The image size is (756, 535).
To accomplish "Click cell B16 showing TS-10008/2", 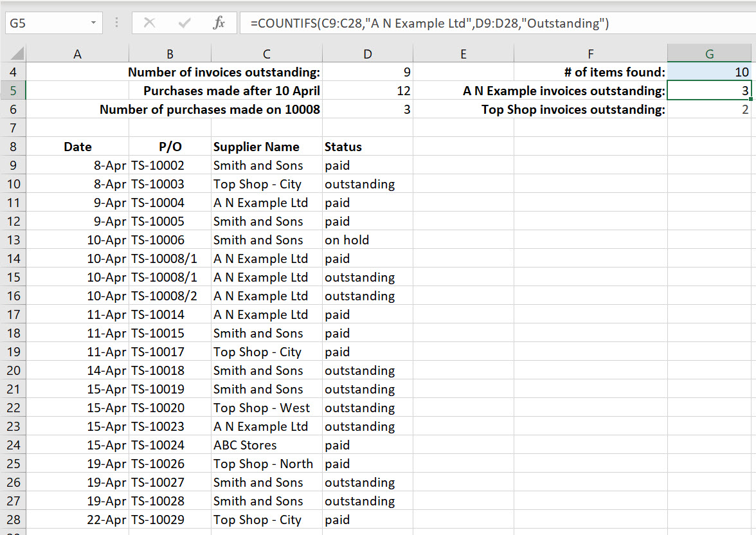I will [x=170, y=296].
